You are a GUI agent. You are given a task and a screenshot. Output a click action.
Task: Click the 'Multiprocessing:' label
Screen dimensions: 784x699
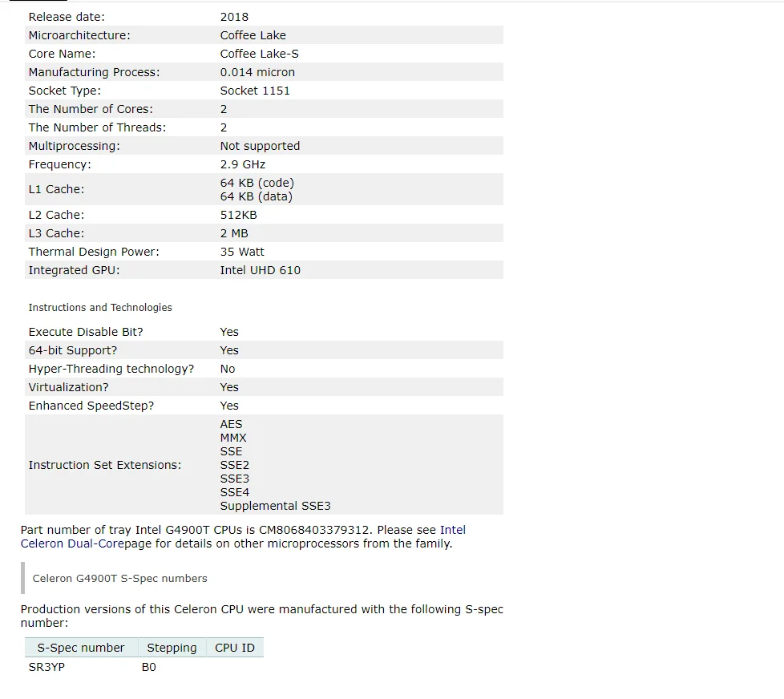pos(74,146)
